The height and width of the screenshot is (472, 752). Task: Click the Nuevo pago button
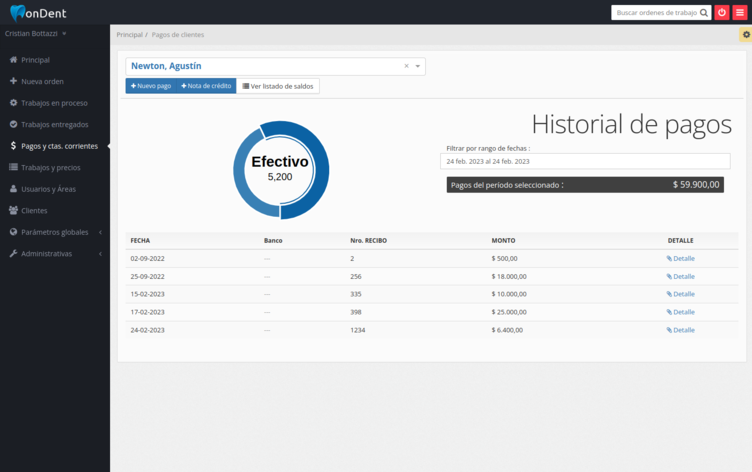(x=150, y=86)
